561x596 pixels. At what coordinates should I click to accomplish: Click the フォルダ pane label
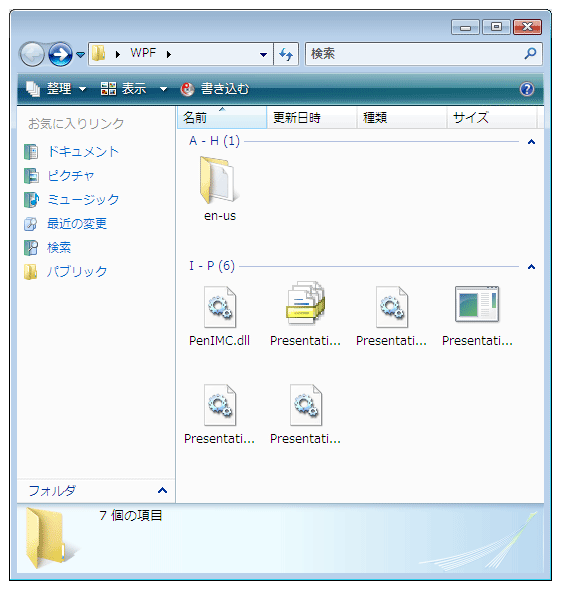[52, 490]
